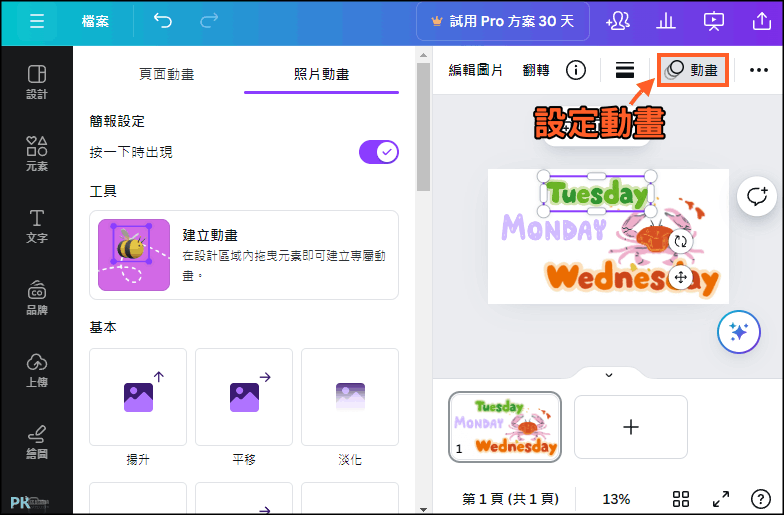Open the share upload icon
This screenshot has width=784, height=515.
[762, 22]
